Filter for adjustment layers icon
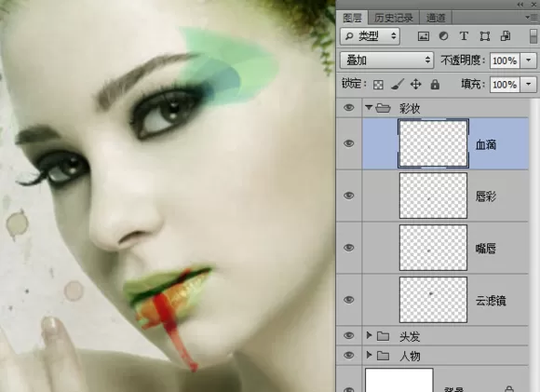 tap(443, 36)
